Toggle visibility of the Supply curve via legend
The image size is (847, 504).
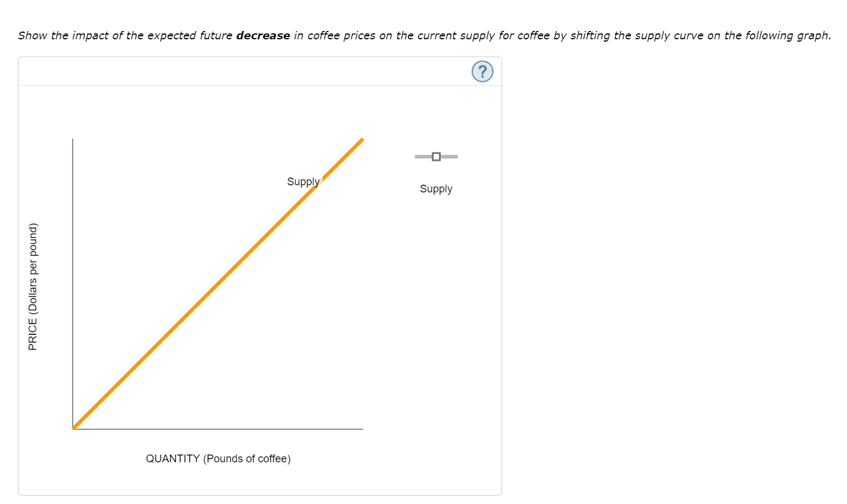pos(435,156)
